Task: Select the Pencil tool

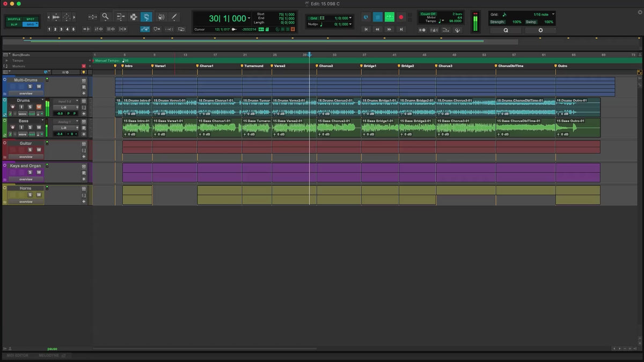Action: point(174,17)
